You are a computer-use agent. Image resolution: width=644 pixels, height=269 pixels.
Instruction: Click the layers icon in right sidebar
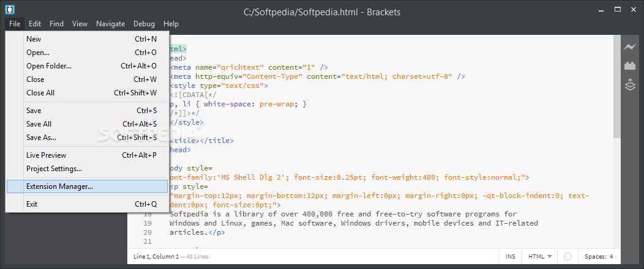tap(630, 85)
